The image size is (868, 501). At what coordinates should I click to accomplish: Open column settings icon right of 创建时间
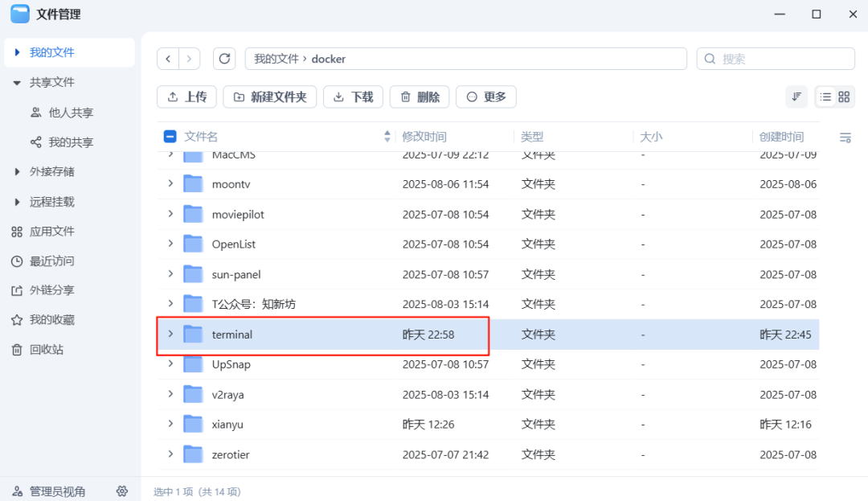pyautogui.click(x=845, y=138)
